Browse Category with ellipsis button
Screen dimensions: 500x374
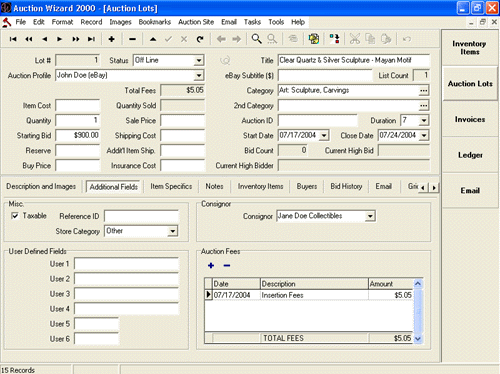[x=424, y=90]
